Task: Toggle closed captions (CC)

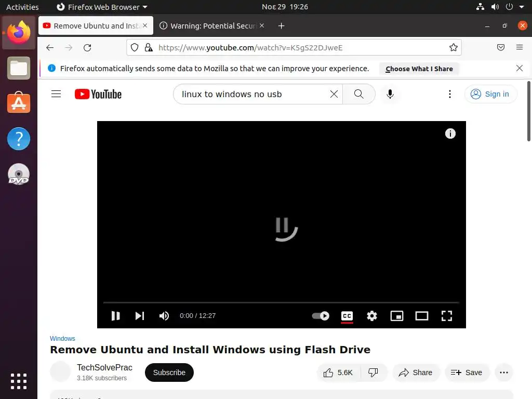Action: tap(347, 316)
